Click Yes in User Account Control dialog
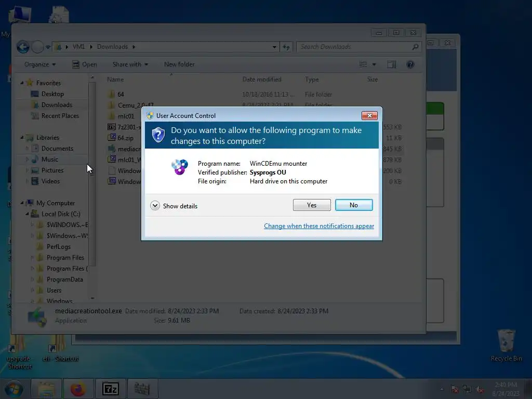This screenshot has height=399, width=532. tap(312, 205)
